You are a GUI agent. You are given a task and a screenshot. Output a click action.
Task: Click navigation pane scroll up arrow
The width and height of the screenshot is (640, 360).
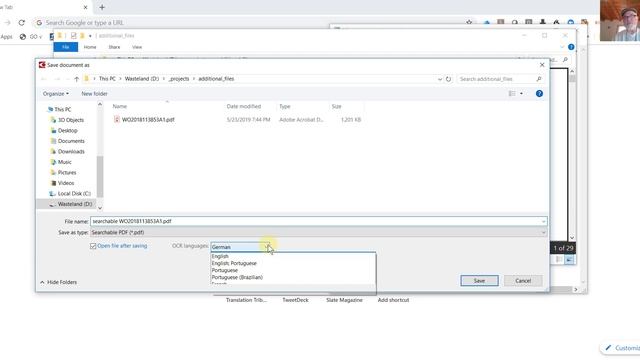click(x=100, y=104)
